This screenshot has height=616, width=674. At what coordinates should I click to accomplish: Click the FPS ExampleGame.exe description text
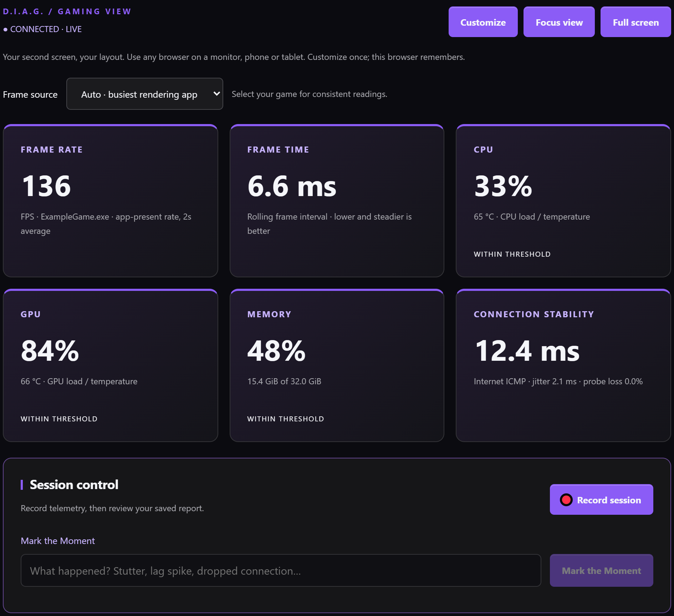coord(106,224)
